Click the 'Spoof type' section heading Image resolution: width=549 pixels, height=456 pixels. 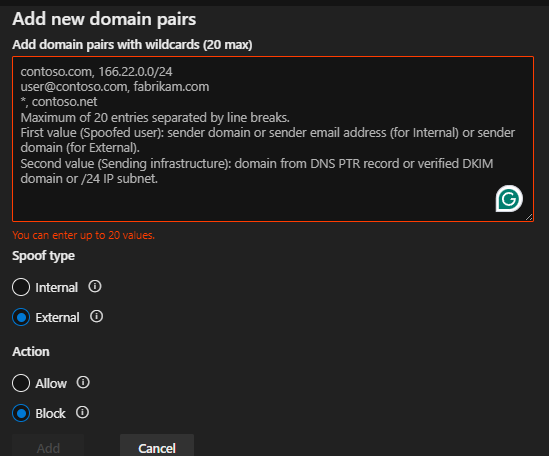coord(43,256)
